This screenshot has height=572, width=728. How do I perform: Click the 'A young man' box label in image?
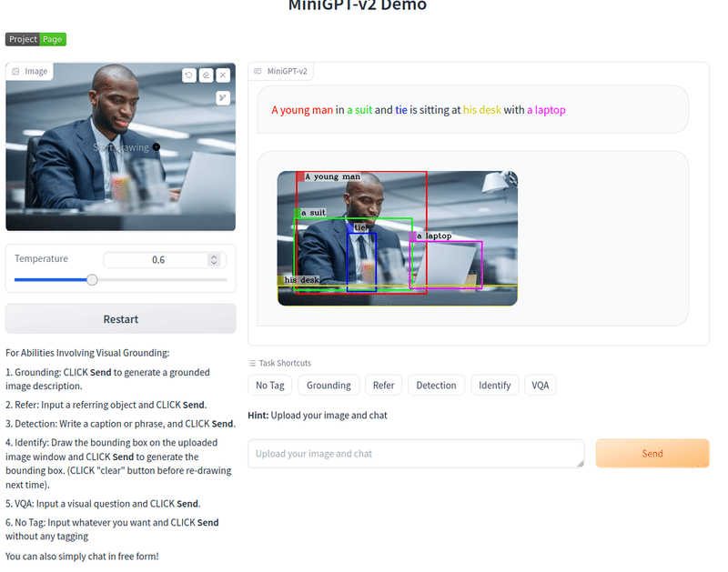coord(332,176)
